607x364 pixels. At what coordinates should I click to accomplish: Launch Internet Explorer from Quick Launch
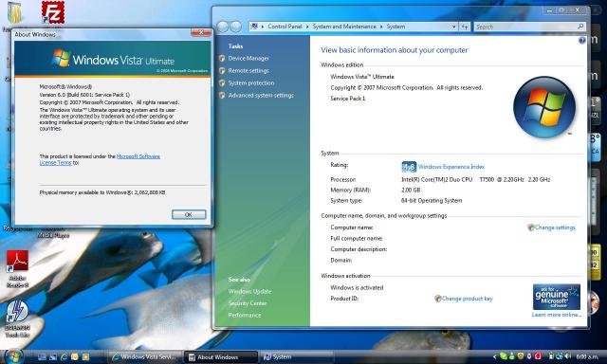click(64, 357)
